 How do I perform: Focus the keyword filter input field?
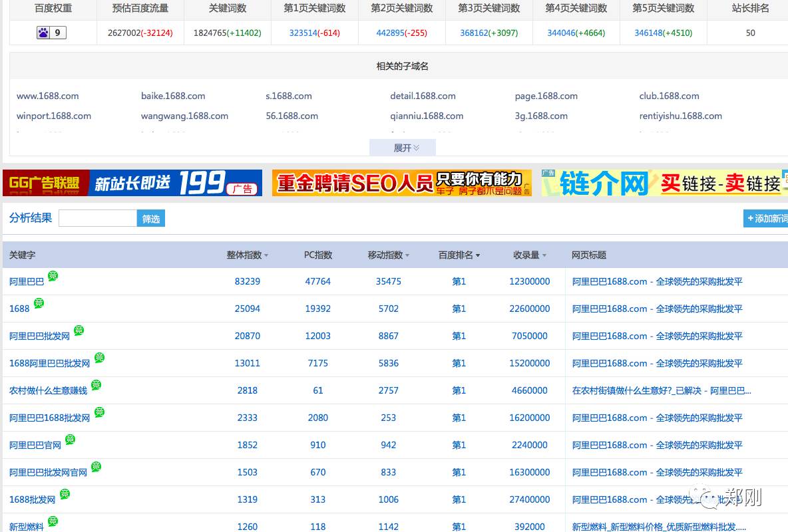click(98, 219)
